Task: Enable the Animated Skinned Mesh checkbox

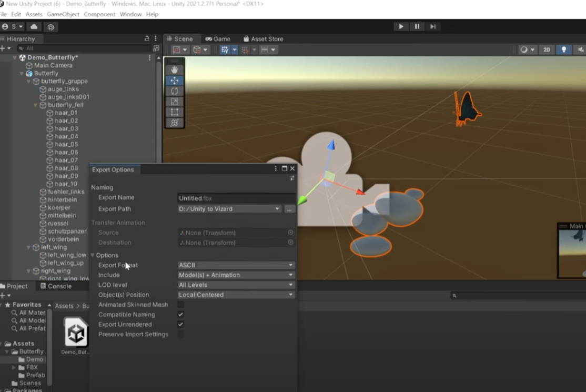Action: coord(181,305)
